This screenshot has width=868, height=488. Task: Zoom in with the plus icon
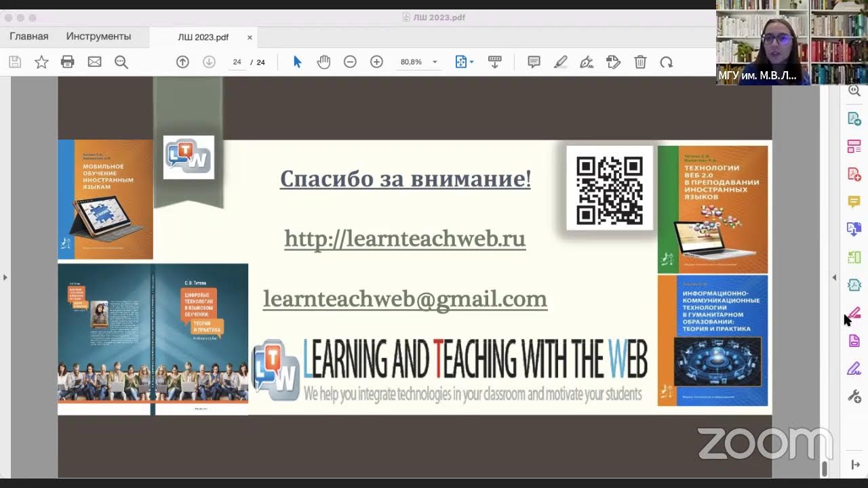(x=376, y=62)
